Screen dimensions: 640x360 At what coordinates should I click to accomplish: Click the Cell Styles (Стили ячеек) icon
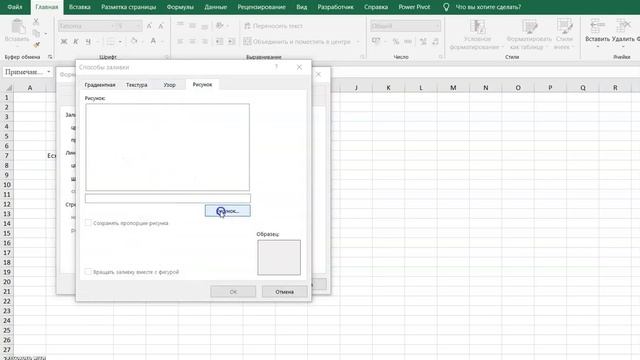pos(564,27)
